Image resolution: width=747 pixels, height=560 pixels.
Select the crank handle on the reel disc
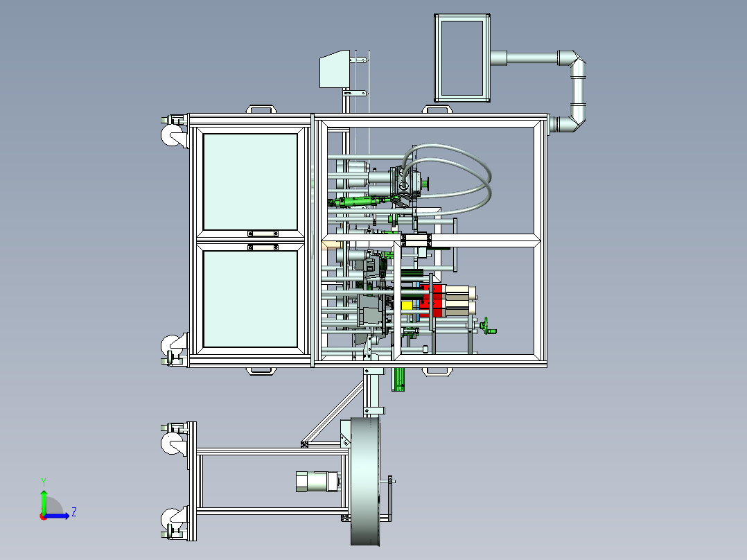coord(389,498)
